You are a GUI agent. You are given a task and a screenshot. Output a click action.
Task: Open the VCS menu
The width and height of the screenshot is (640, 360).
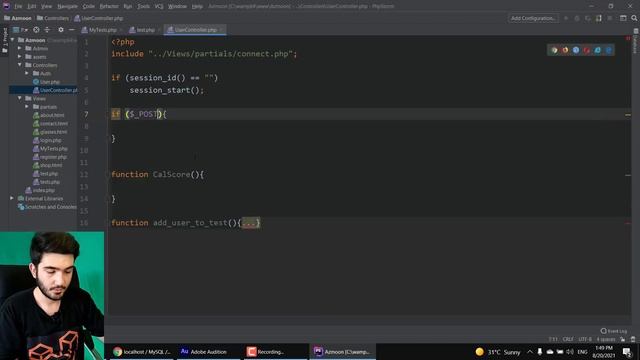(159, 7)
